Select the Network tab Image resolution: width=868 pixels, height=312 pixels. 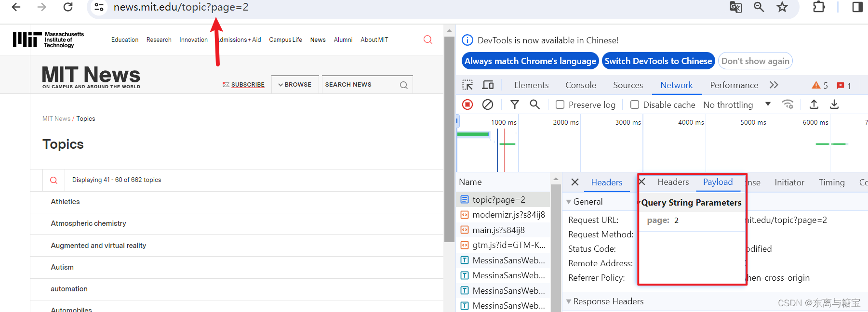pos(677,85)
